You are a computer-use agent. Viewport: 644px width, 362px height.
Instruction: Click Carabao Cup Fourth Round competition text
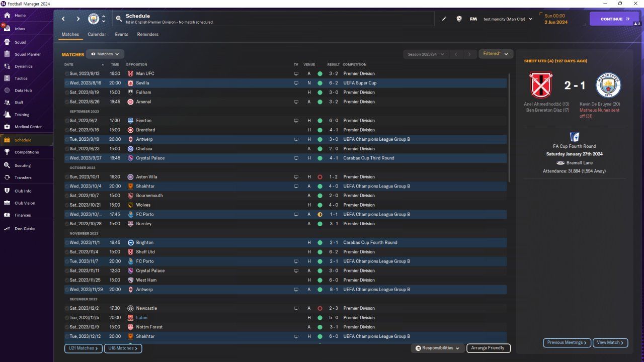click(370, 243)
